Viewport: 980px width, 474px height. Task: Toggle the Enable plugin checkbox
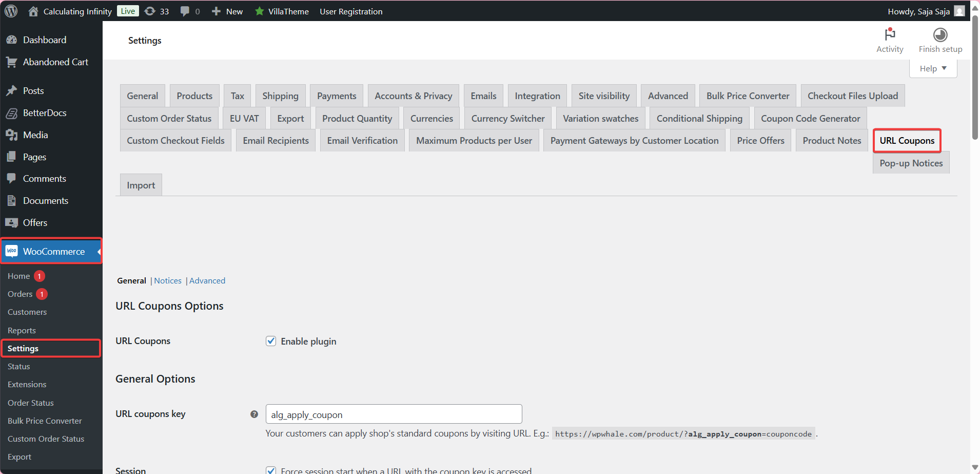[x=271, y=341]
